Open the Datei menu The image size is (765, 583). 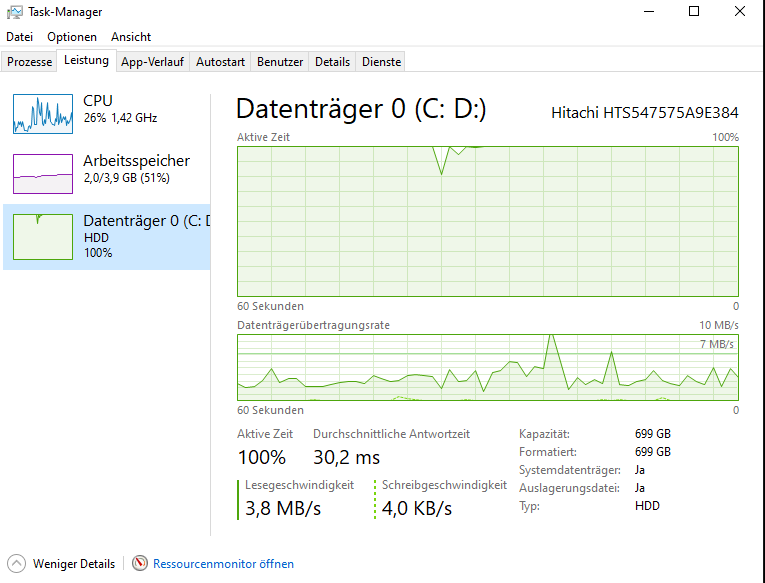point(20,37)
